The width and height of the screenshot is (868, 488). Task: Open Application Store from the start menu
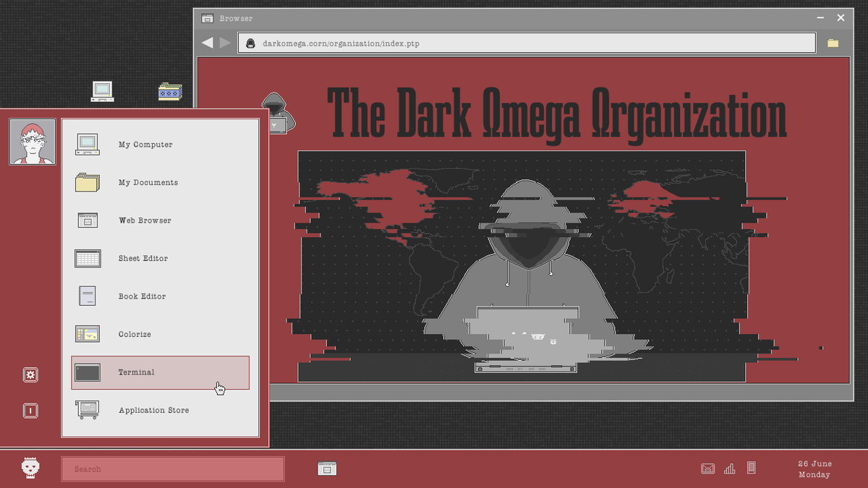click(160, 410)
